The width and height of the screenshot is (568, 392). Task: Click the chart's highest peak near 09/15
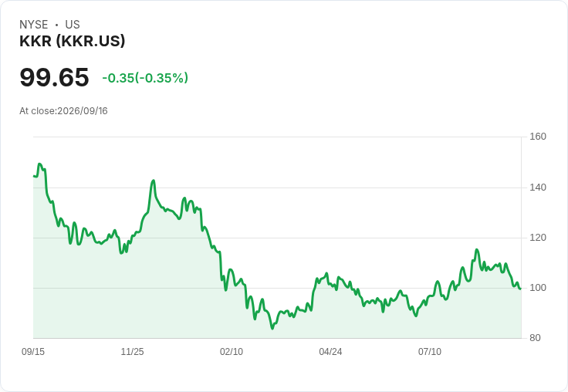coord(39,164)
